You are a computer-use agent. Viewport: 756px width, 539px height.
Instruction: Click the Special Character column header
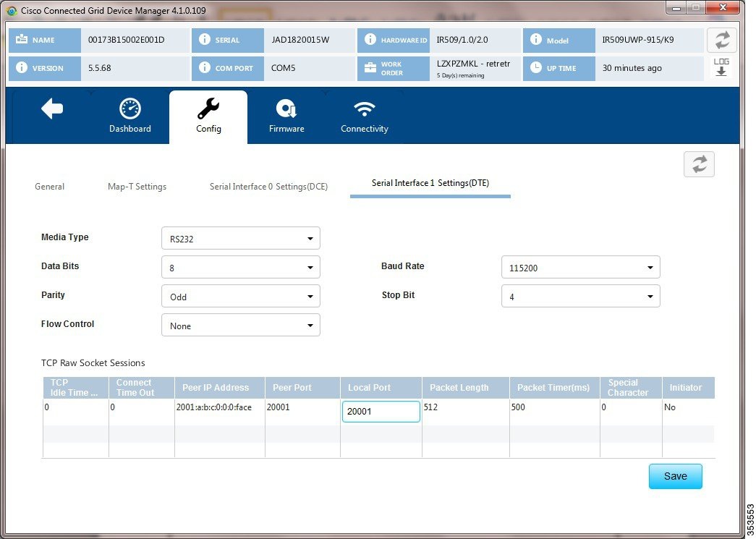point(631,388)
